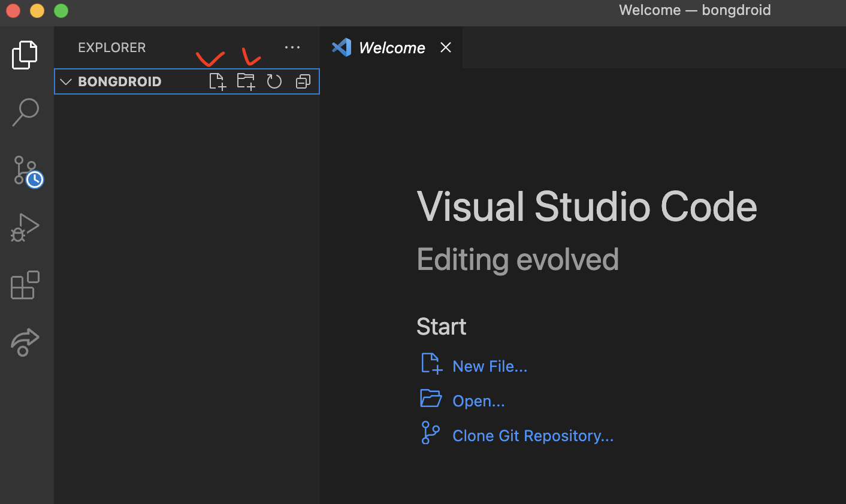The width and height of the screenshot is (846, 504).
Task: Open the Explorer view in activity bar
Action: (x=25, y=55)
